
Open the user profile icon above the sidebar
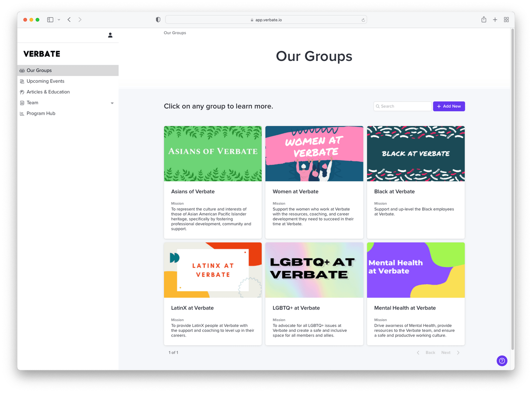point(110,35)
